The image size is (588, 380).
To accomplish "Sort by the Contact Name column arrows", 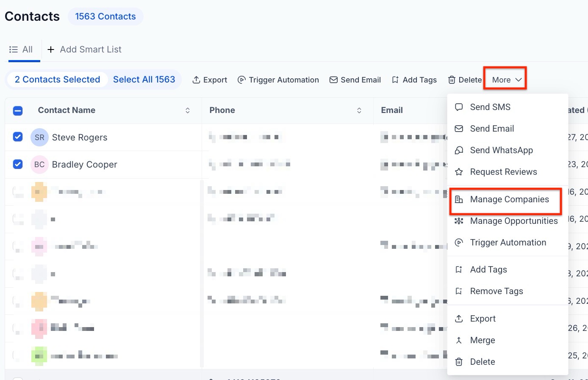I will click(188, 110).
